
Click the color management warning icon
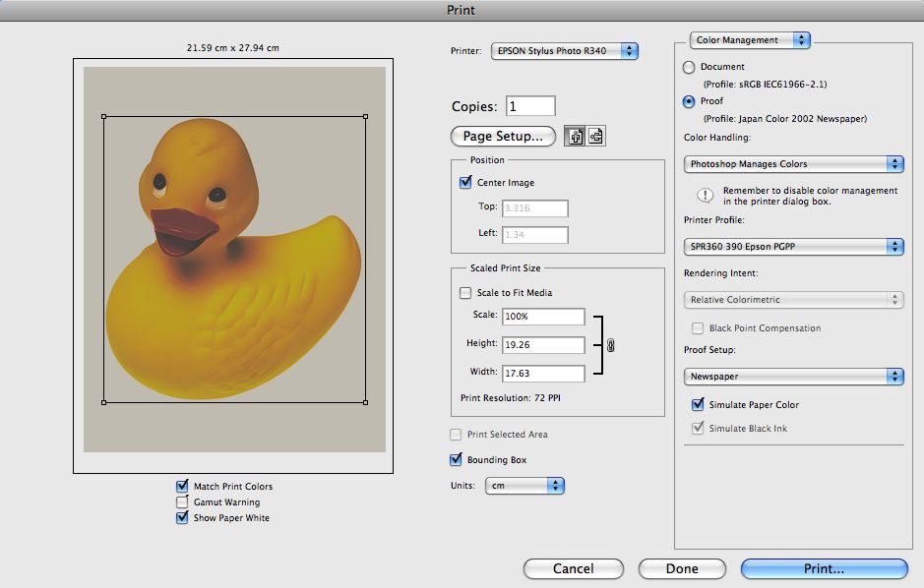(705, 196)
